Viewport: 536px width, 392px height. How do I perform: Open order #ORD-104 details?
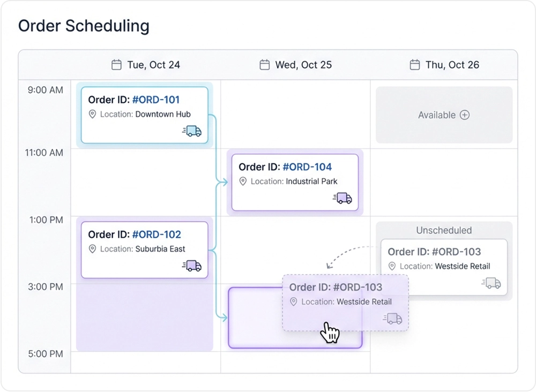[295, 182]
